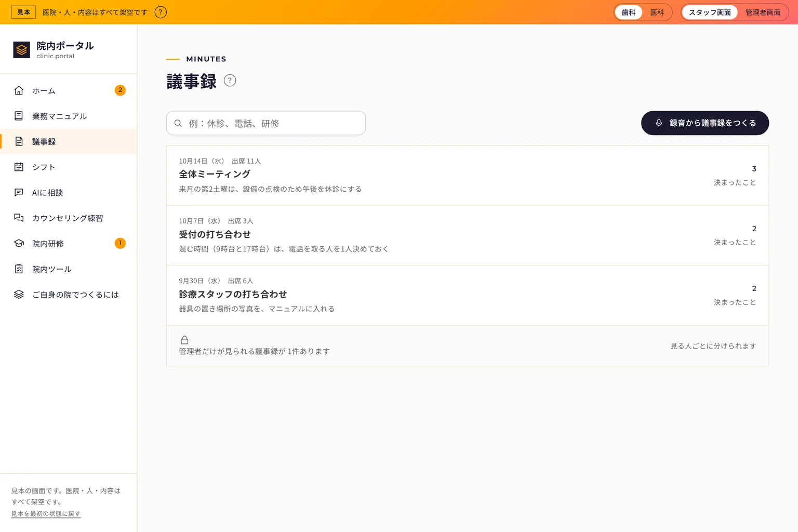
Task: Click the orange badge 2 on ホーム
Action: (120, 90)
